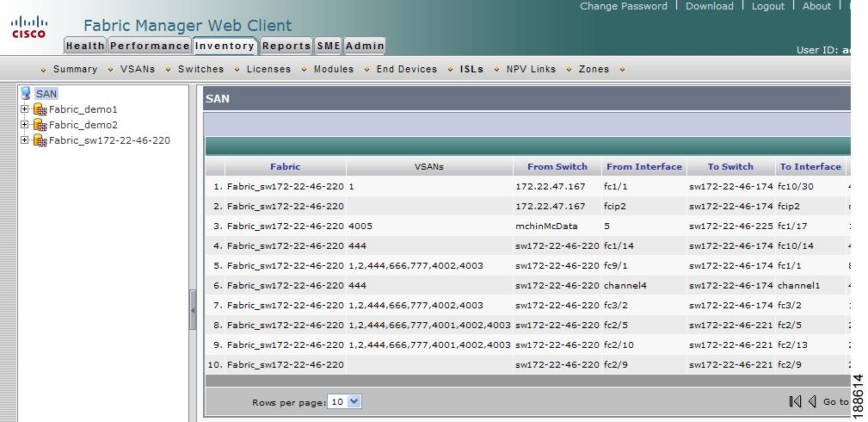Open the Licenses submenu item
The image size is (868, 422).
(x=268, y=69)
